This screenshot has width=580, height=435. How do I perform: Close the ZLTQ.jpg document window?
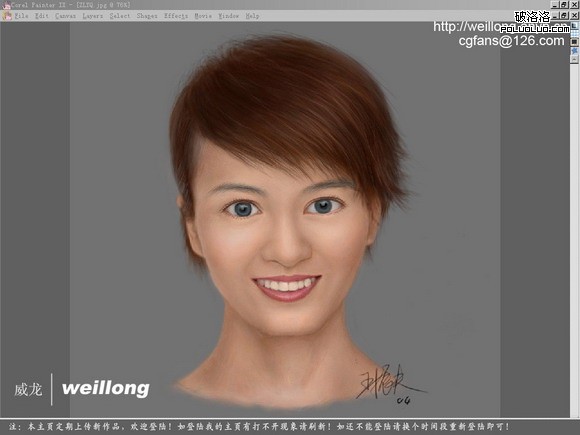click(574, 16)
